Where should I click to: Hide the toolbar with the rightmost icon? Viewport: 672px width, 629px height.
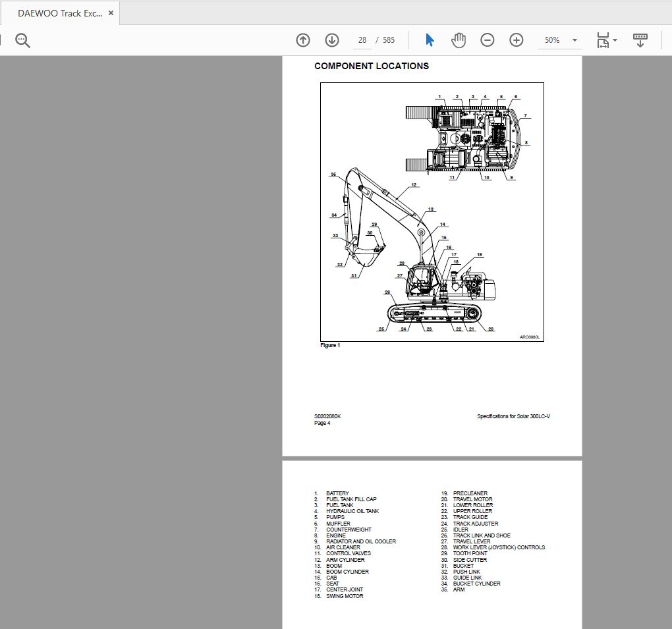coord(640,40)
